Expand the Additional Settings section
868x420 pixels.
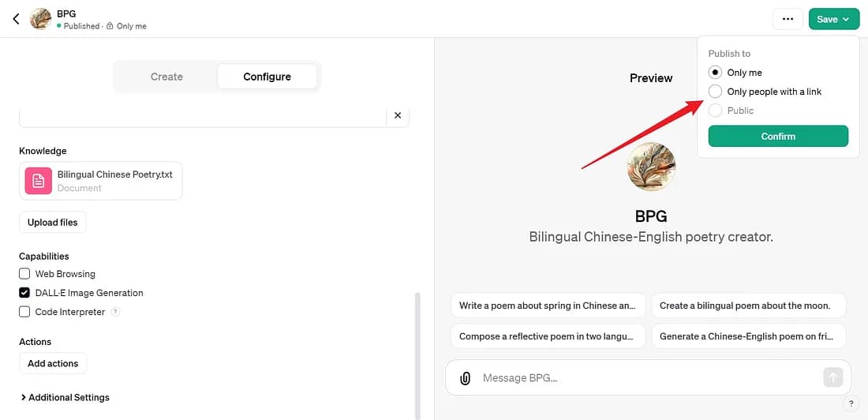(65, 397)
